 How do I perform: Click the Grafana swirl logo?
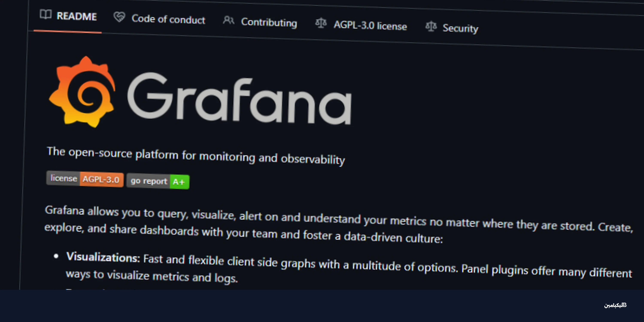[82, 92]
